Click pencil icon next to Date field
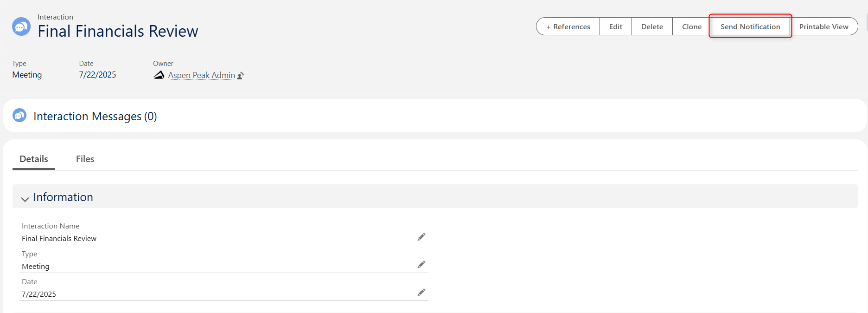 [x=421, y=293]
